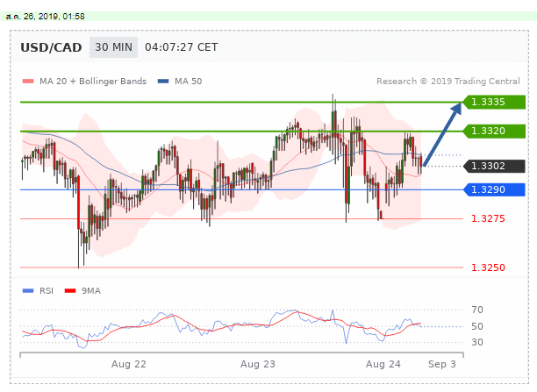Screen dimensions: 537x392
Task: Click the RSI 70 level label
Action: pyautogui.click(x=477, y=310)
